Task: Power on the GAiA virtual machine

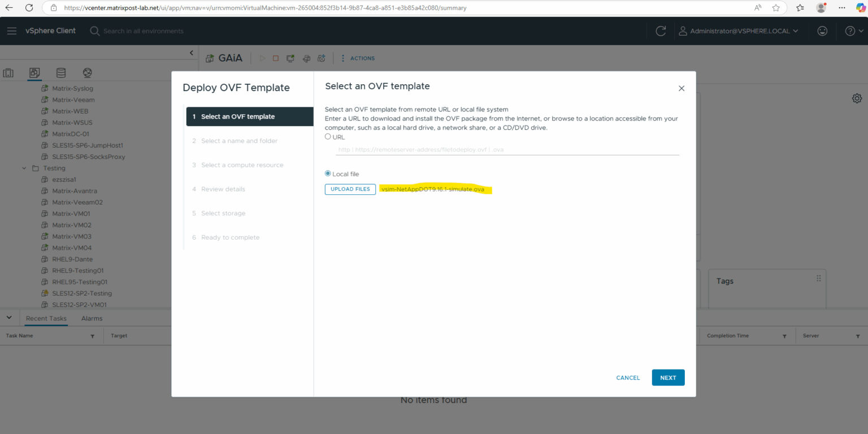Action: pyautogui.click(x=262, y=58)
